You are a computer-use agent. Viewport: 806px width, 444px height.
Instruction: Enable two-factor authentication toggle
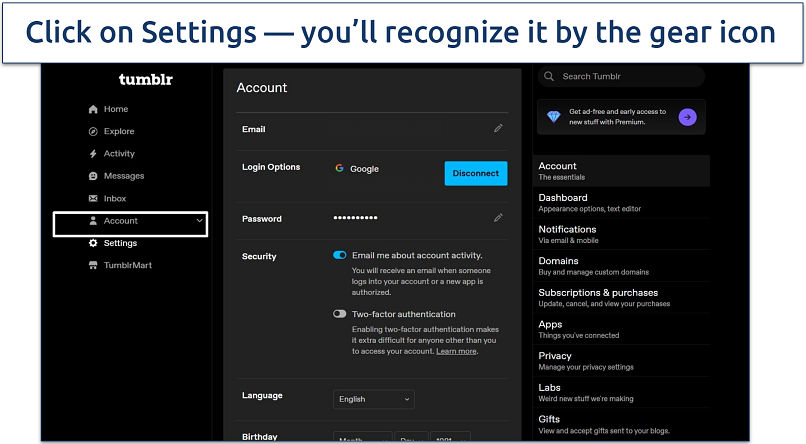pos(340,314)
